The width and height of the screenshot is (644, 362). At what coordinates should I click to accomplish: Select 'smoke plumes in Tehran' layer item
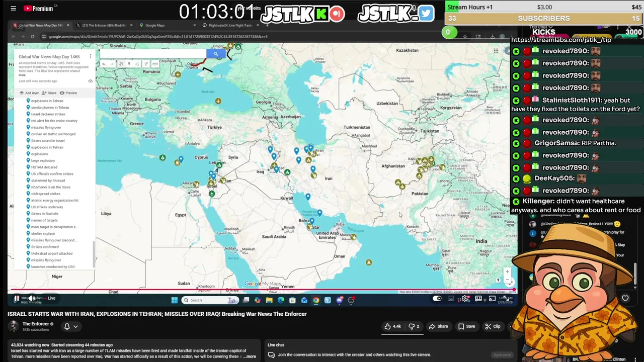50,108
